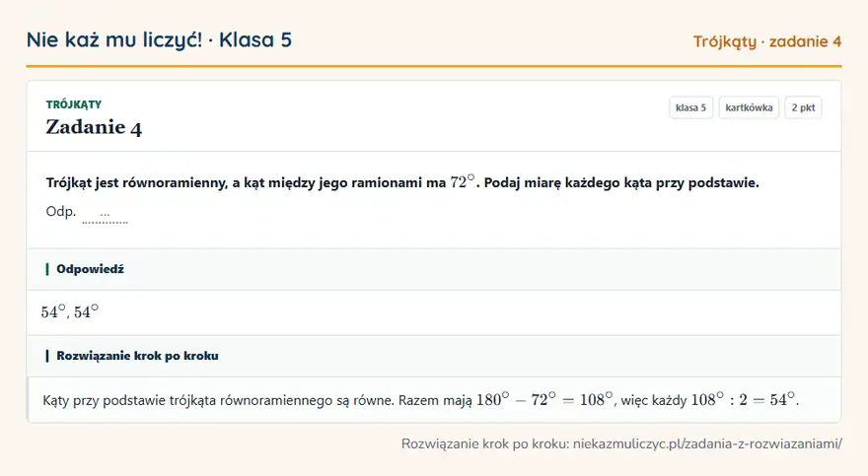Click the dotted answer blank after 'Odp.'
Image resolution: width=868 pixels, height=476 pixels.
pyautogui.click(x=105, y=216)
